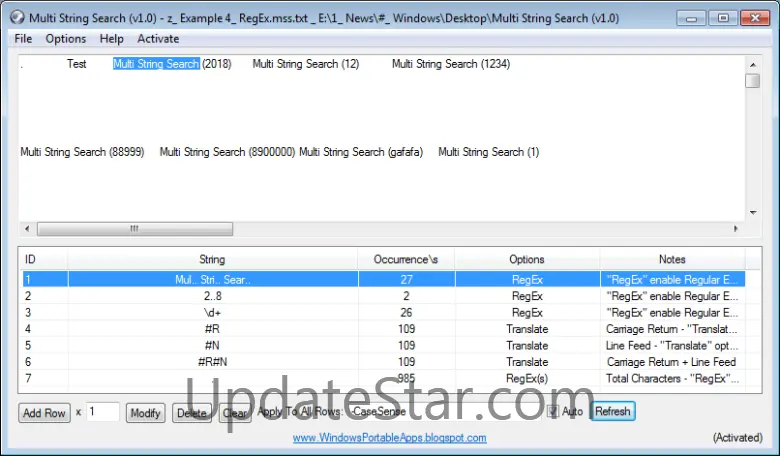Screen dimensions: 780x456
Task: Click the horizontal scrollbar thumb
Action: pyautogui.click(x=135, y=229)
